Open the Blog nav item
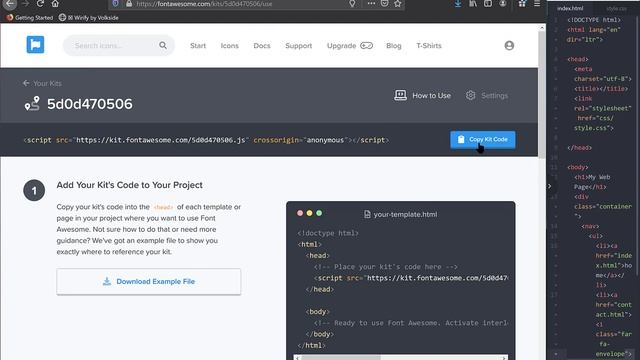This screenshot has width=640, height=360. click(x=393, y=46)
